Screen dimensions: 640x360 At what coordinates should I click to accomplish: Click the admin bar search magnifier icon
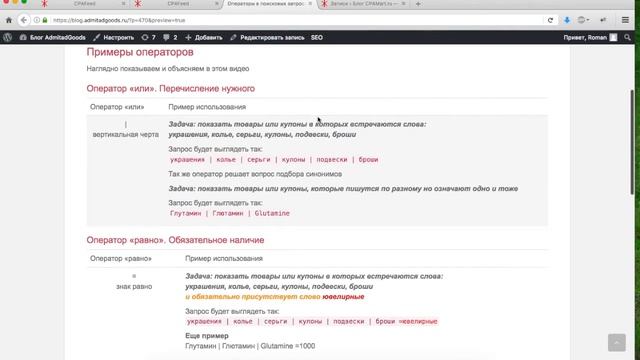[x=627, y=37]
